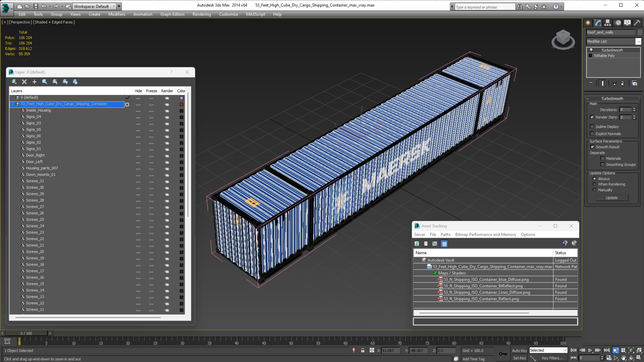Click the object color swatch beside Roof_and_walls
This screenshot has width=644, height=362.
[639, 32]
